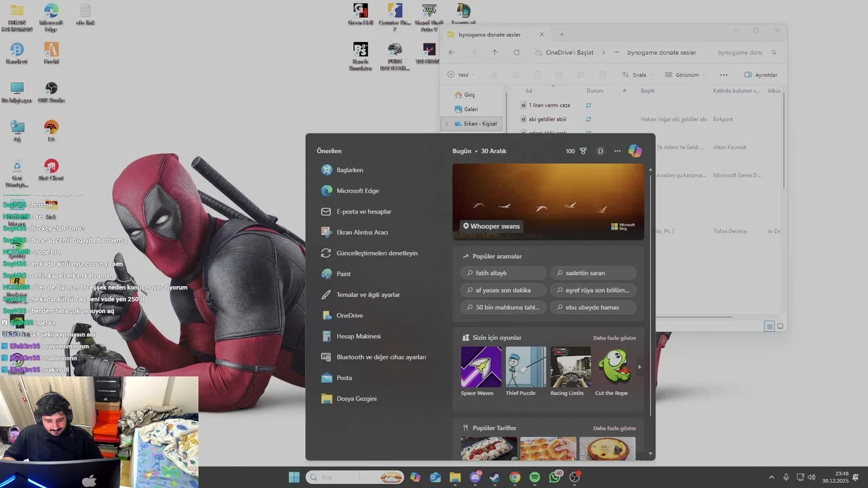Search for sadettin saran
Screen dimensions: 868x488
pos(593,273)
